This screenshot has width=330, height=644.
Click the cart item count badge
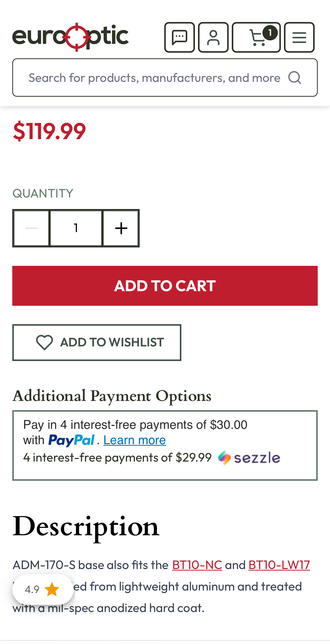(270, 33)
